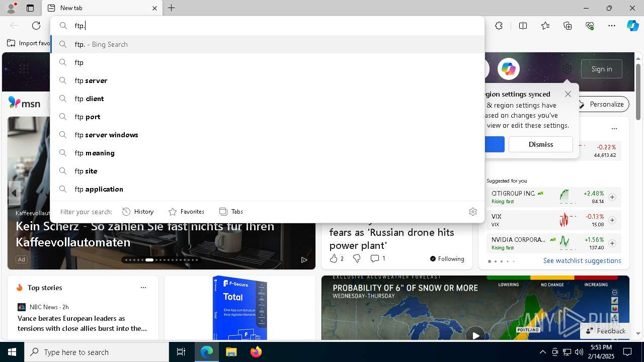The image size is (644, 362).
Task: Click Import favorites bookmark bar item
Action: point(28,43)
